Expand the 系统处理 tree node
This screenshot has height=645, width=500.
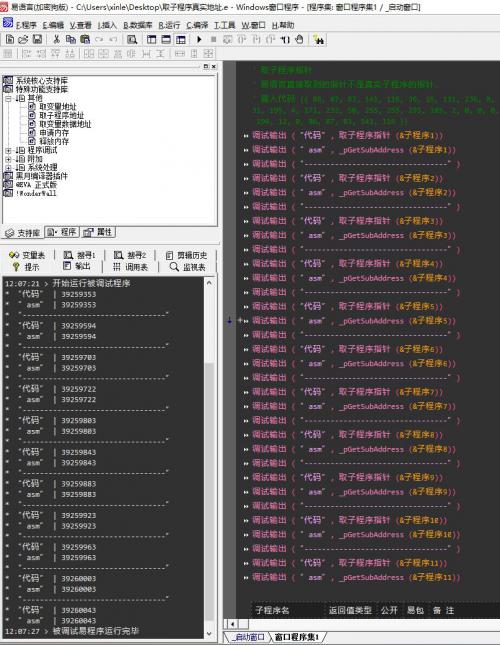point(8,167)
